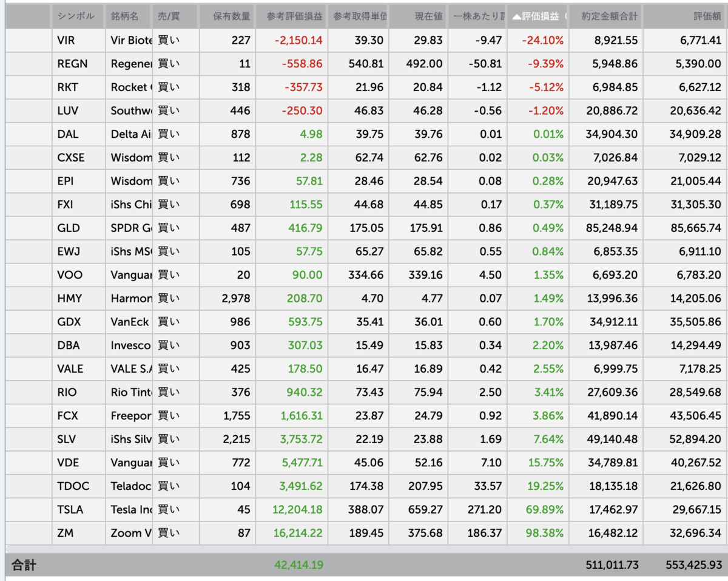
Task: Select the GDX symbol cell
Action: (x=78, y=322)
